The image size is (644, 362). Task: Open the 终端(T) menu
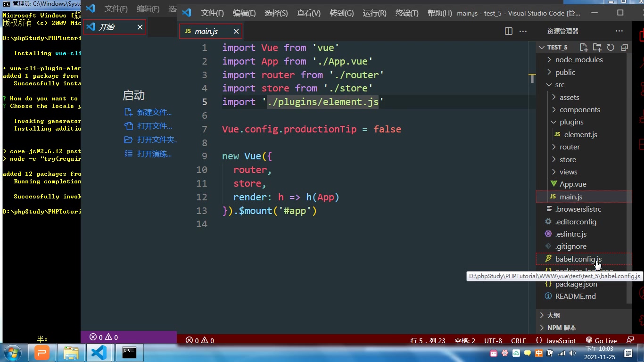pos(407,13)
